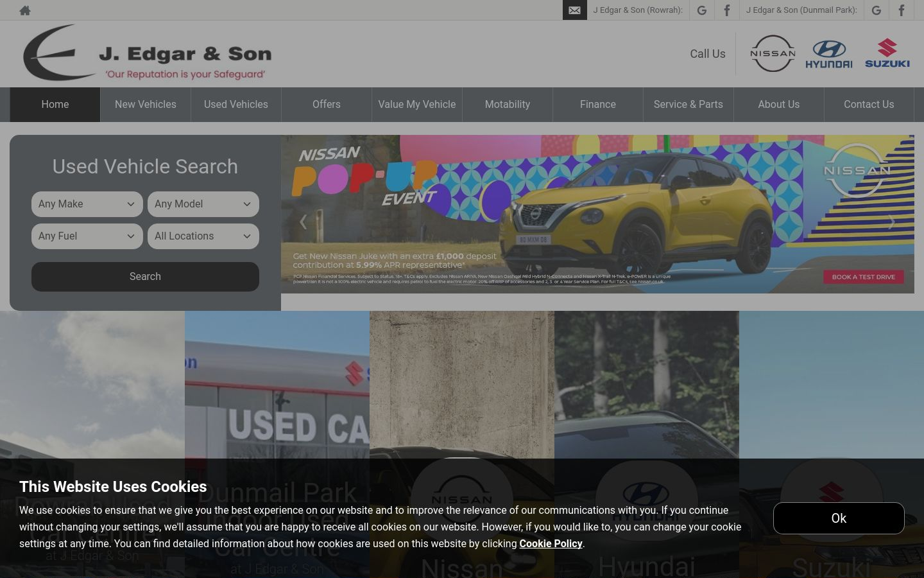Expand the Any Make dropdown
Viewport: 924px width, 578px height.
87,204
